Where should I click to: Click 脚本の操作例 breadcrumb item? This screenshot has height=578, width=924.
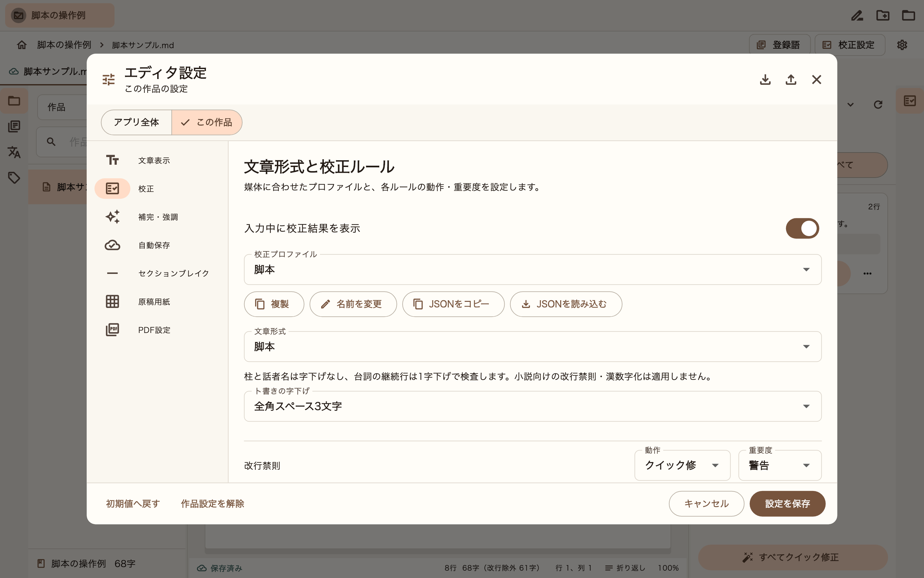point(64,45)
